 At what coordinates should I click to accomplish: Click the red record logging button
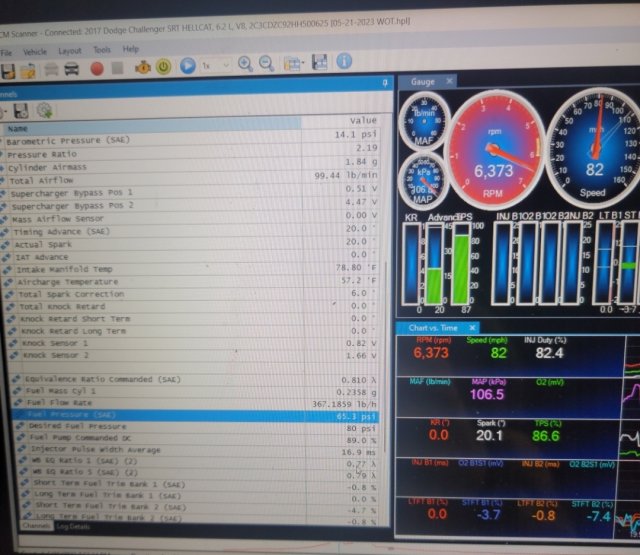point(98,67)
